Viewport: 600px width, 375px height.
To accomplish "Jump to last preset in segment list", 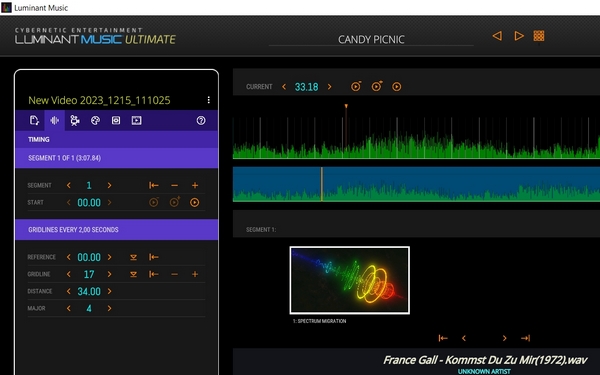I will pyautogui.click(x=525, y=338).
